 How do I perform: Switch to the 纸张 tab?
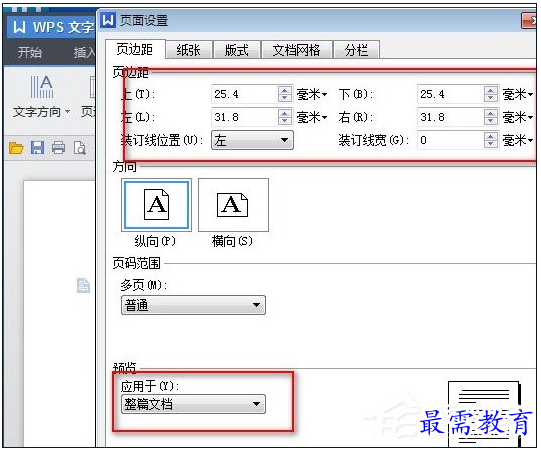(188, 50)
